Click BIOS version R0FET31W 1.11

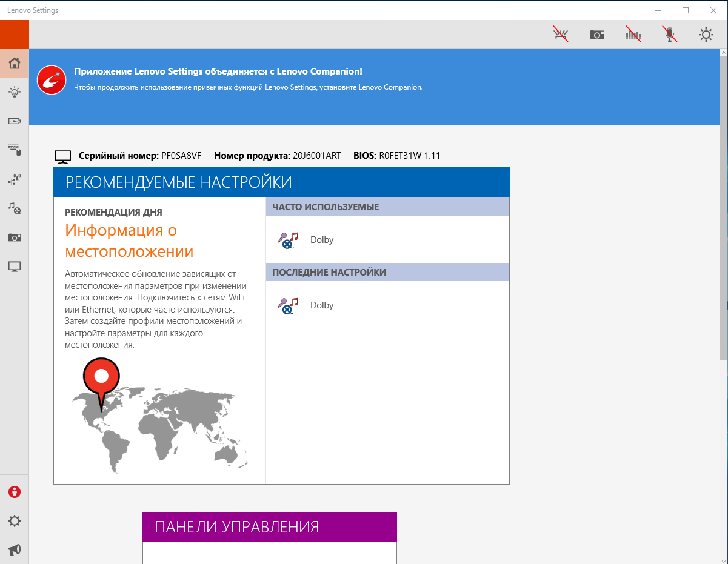click(410, 156)
